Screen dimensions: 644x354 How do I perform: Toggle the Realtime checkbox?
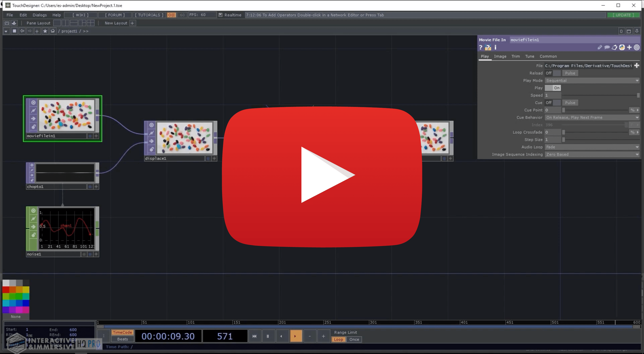click(220, 15)
